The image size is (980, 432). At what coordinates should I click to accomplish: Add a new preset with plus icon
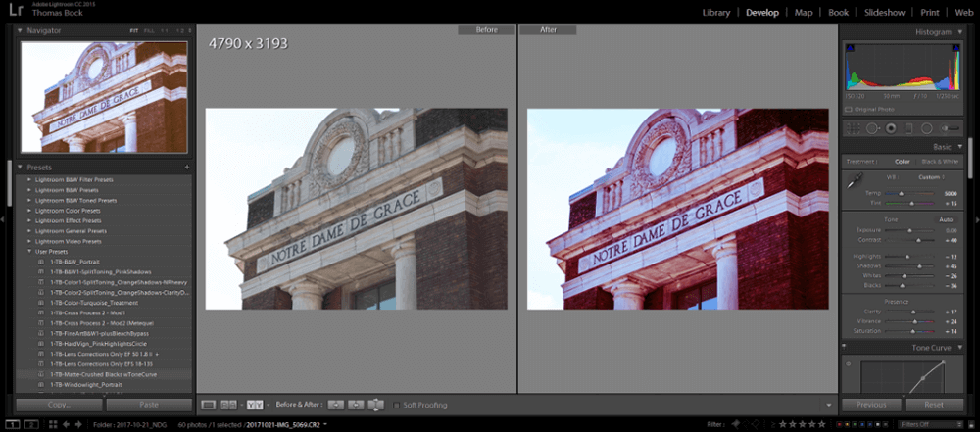(186, 168)
